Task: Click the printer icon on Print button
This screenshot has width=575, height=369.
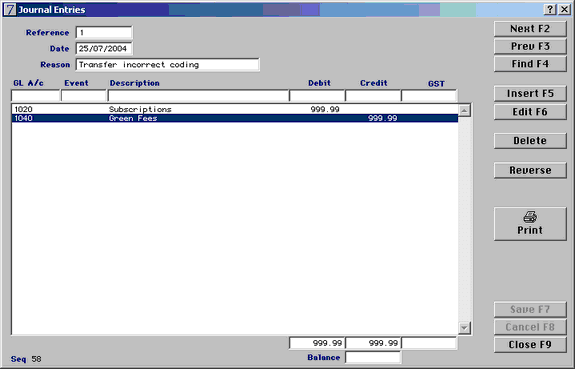Action: tap(530, 217)
